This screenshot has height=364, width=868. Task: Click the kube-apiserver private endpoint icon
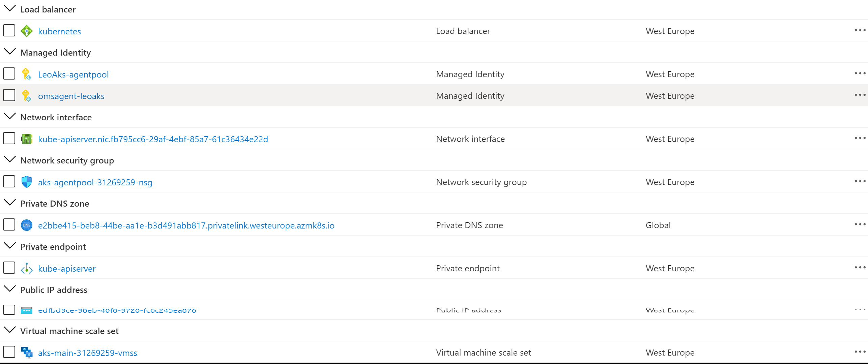click(27, 268)
